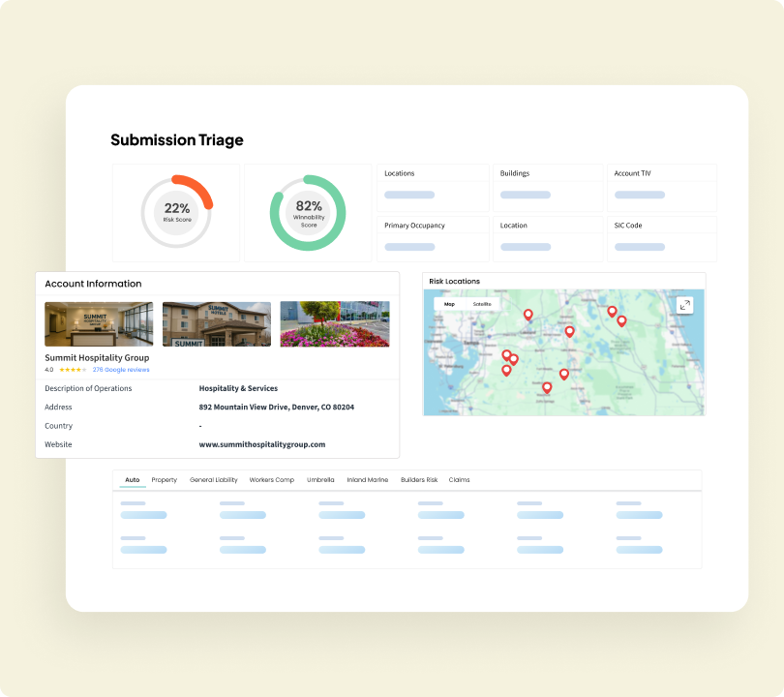Switch map view to Satellite
The width and height of the screenshot is (784, 697).
[482, 304]
